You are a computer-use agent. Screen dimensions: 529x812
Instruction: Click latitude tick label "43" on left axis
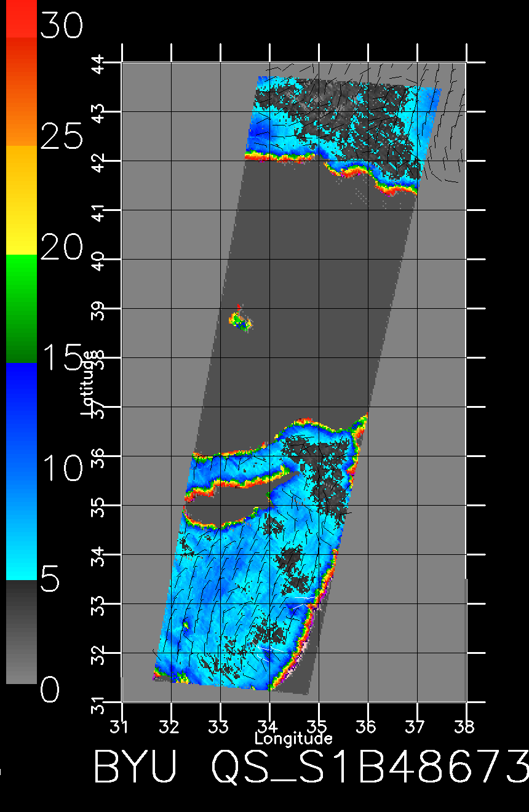coord(97,113)
